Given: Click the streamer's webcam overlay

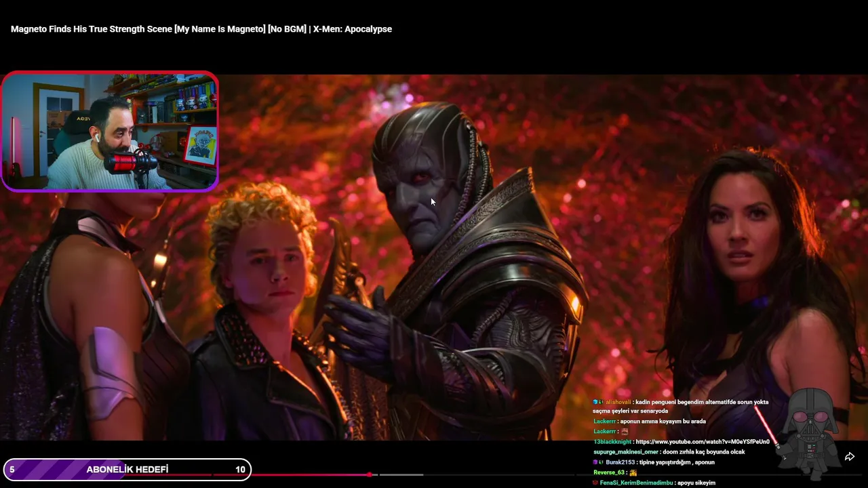Looking at the screenshot, I should [110, 131].
